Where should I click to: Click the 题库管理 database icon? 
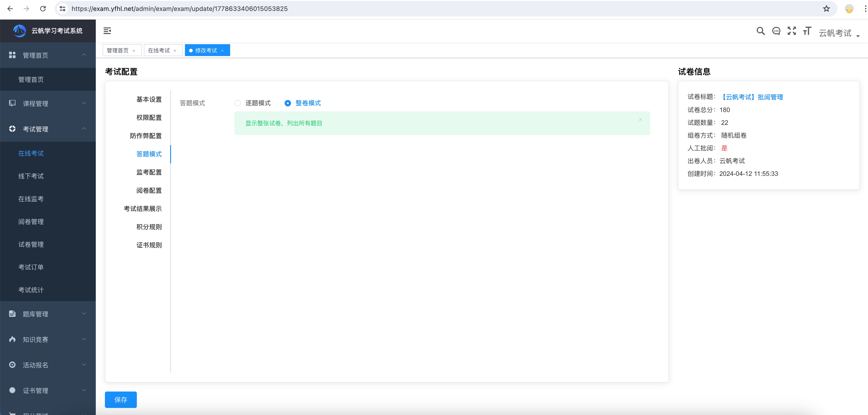tap(11, 313)
